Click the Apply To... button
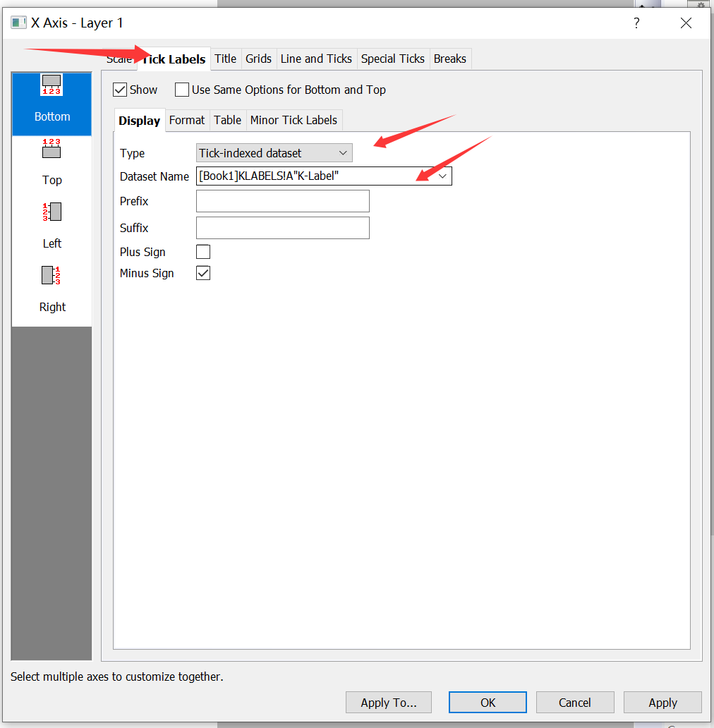The width and height of the screenshot is (714, 728). pyautogui.click(x=388, y=702)
